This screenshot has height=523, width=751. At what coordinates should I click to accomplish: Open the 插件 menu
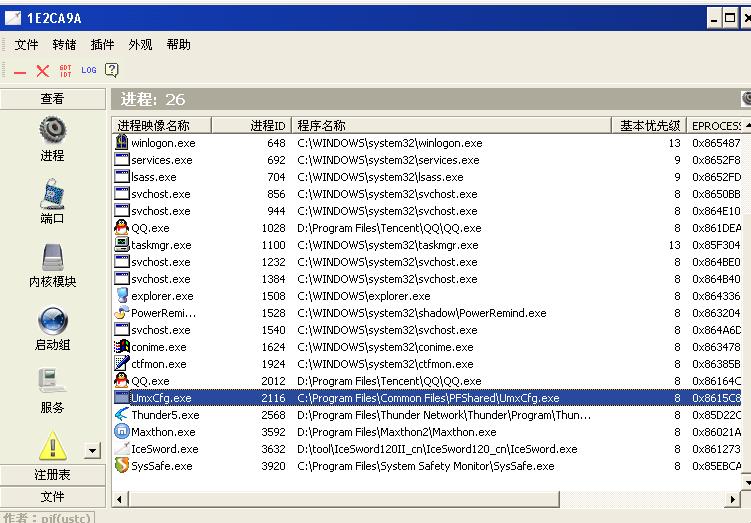coord(102,45)
